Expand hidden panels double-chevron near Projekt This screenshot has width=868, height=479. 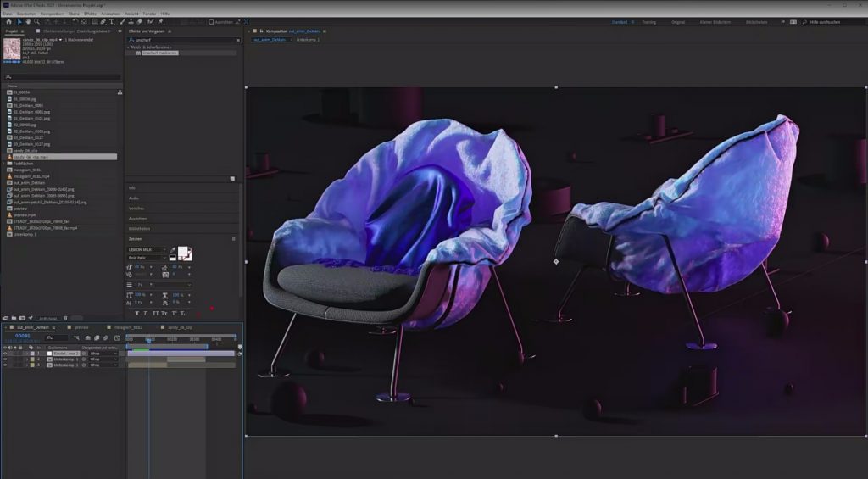click(120, 31)
